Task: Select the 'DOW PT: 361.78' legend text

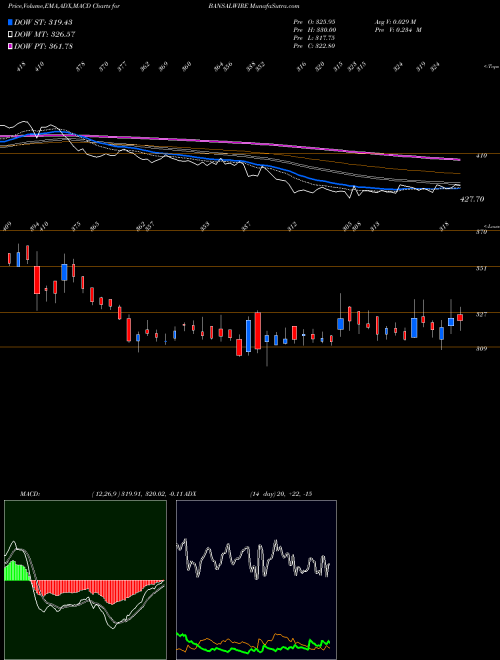Action: 44,46
